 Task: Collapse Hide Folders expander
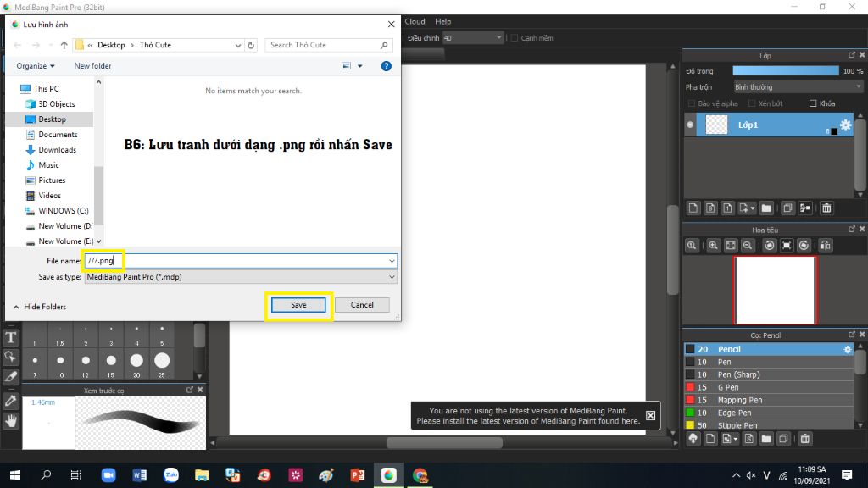39,307
